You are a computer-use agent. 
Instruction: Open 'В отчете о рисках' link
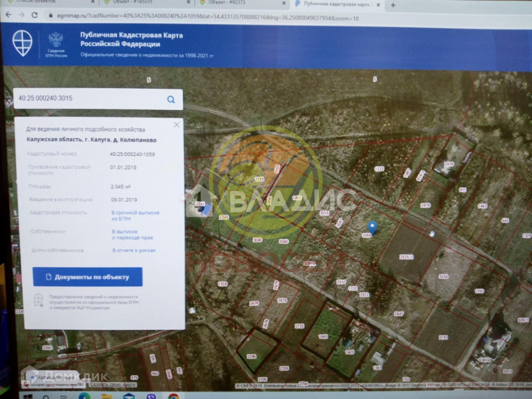[134, 250]
